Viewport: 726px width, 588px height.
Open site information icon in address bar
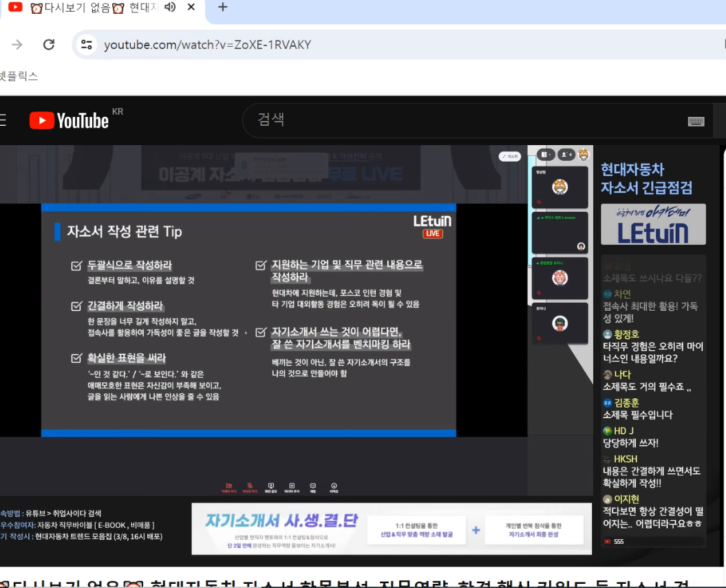[x=87, y=45]
